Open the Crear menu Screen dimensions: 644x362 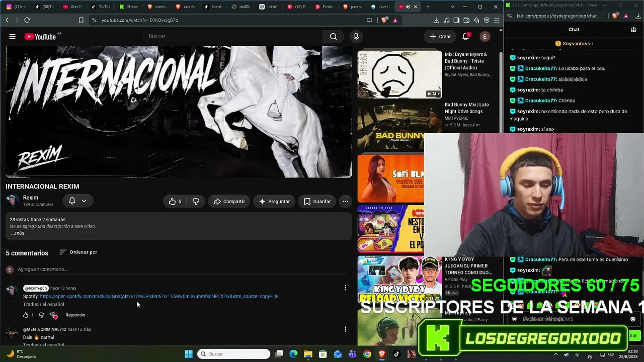tap(440, 36)
